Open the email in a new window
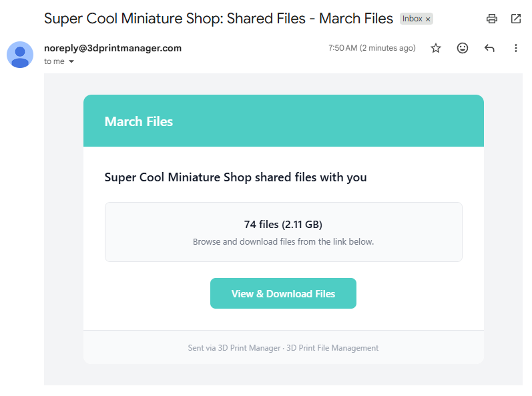This screenshot has width=532, height=396. click(516, 19)
